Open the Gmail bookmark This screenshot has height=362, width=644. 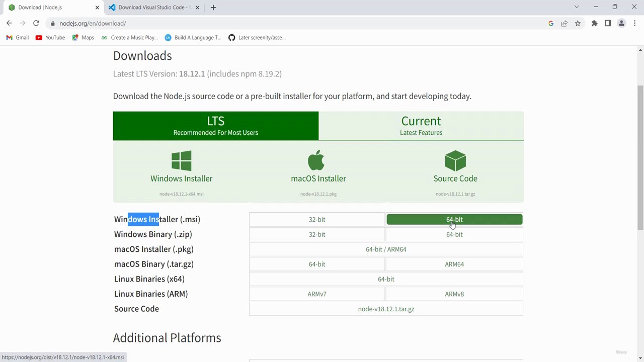tap(18, 38)
